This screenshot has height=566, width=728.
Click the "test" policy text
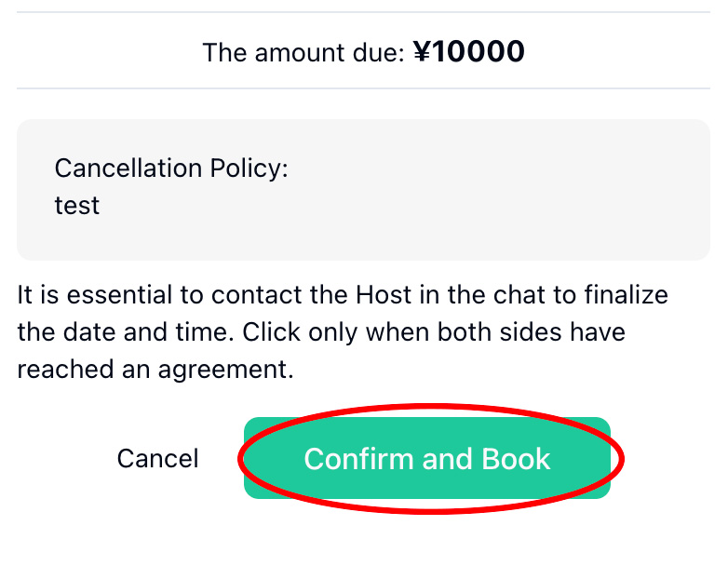pos(76,205)
